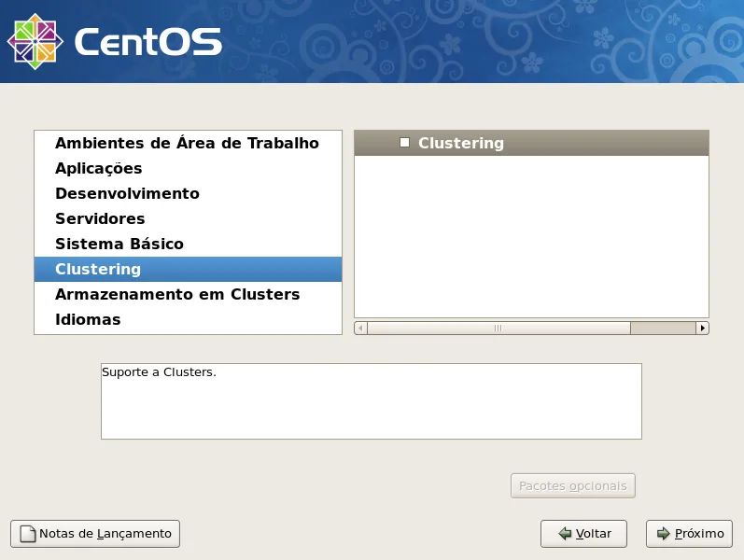
Task: Click the CentOS logo icon
Action: pos(35,41)
